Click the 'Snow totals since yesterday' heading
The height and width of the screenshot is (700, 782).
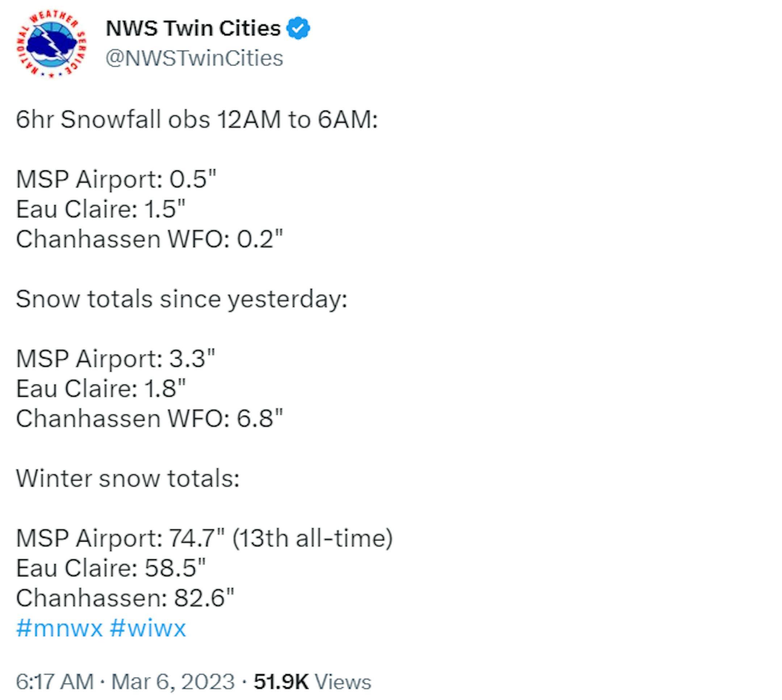tap(182, 299)
